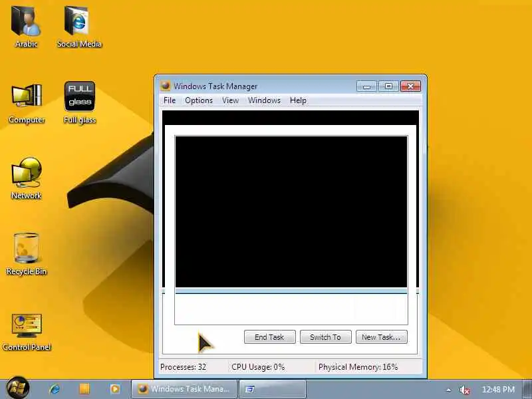Open the Help menu
Image resolution: width=532 pixels, height=399 pixels.
click(298, 100)
